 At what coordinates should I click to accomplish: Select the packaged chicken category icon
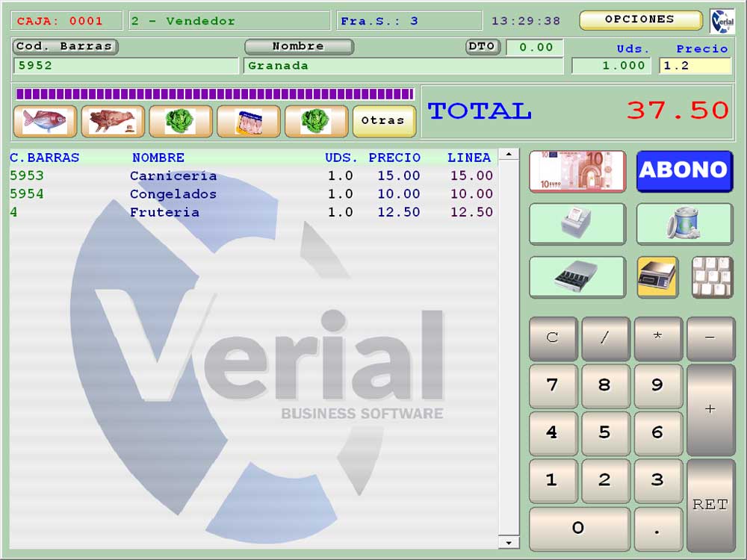[249, 121]
